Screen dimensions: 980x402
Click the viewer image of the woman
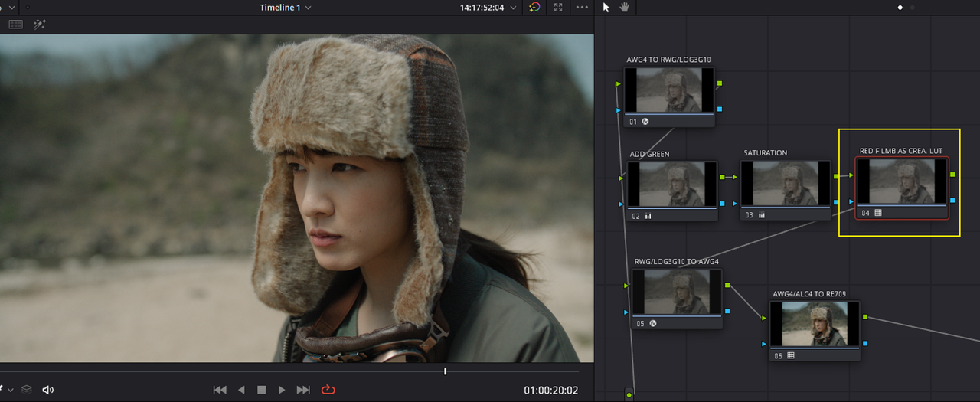[296, 198]
